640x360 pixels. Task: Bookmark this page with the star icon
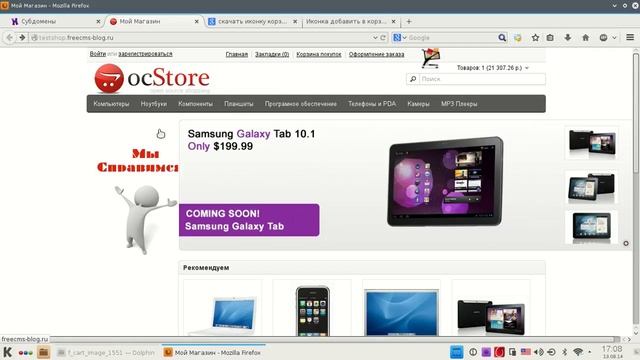535,38
